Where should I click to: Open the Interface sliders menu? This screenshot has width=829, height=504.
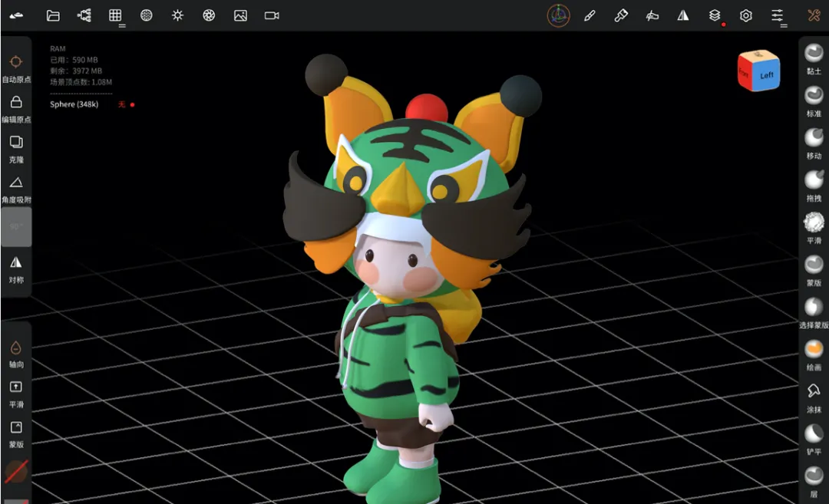point(777,15)
